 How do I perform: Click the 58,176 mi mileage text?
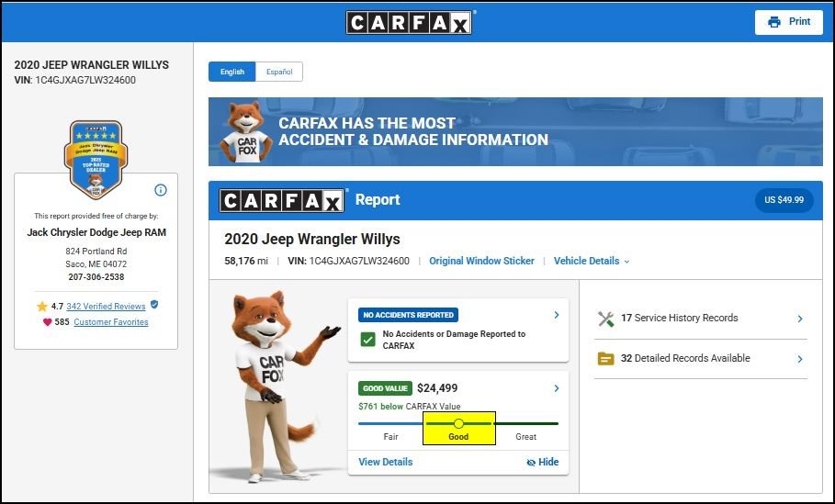[x=246, y=261]
